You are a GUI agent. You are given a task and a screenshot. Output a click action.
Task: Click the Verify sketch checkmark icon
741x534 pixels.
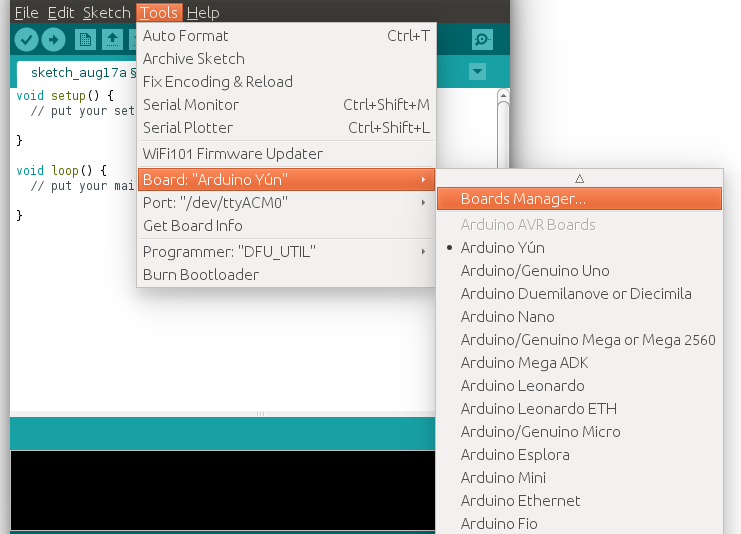26,39
